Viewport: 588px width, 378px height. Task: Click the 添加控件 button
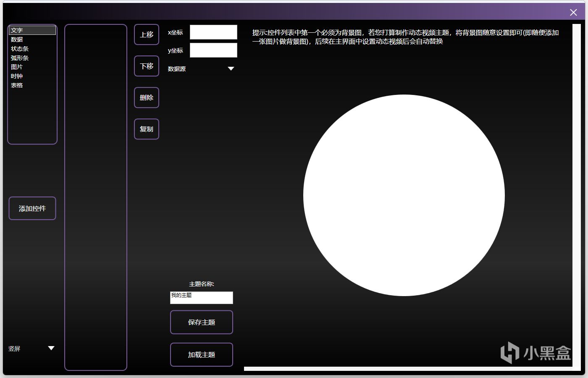32,208
